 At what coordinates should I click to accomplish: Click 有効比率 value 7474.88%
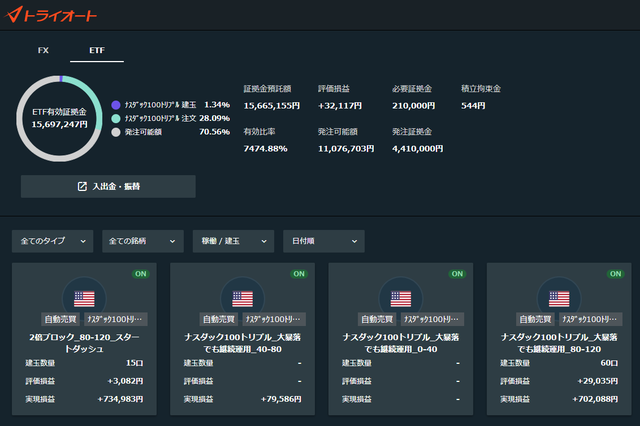click(266, 149)
